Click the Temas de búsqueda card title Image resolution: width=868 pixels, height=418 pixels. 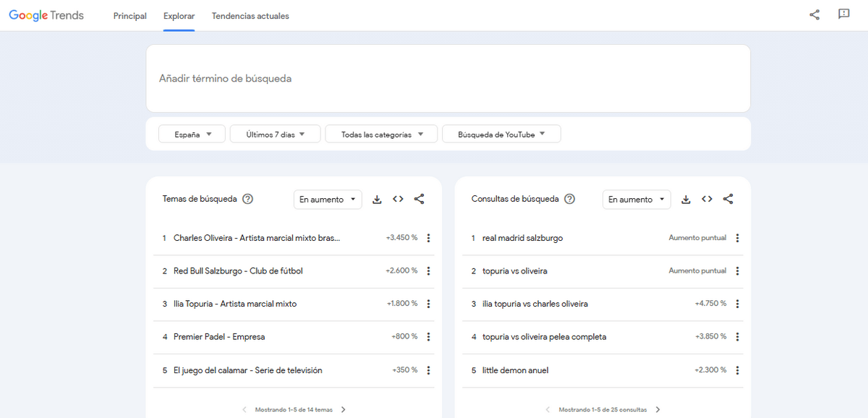200,199
